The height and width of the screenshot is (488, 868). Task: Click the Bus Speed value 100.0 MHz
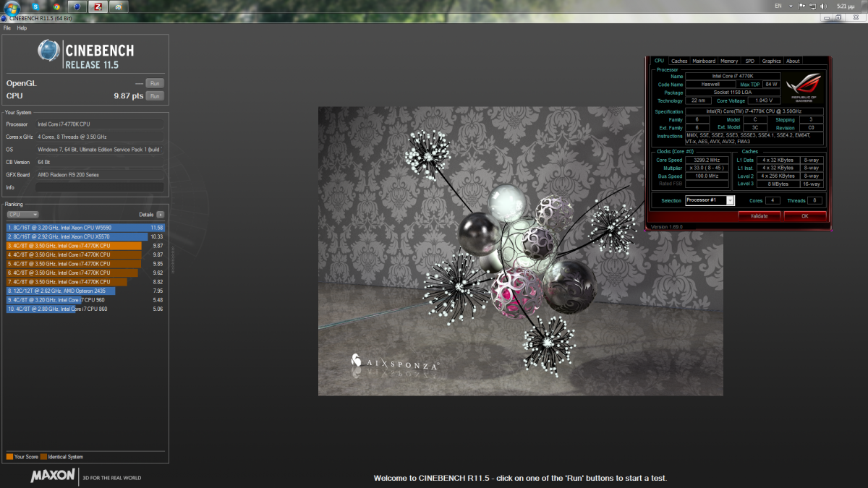point(705,176)
